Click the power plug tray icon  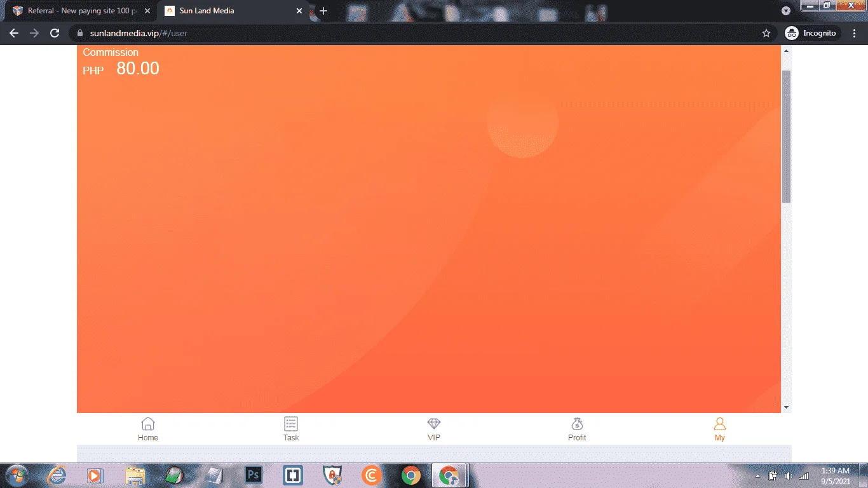pos(773,476)
